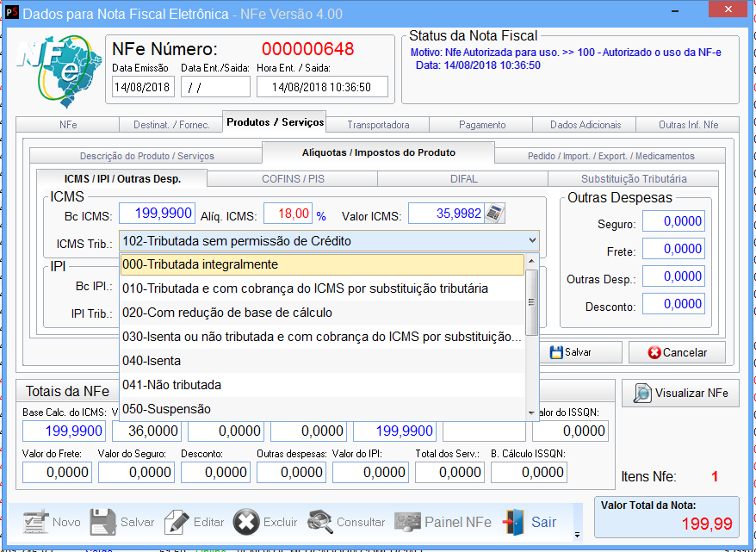This screenshot has width=756, height=552.
Task: Click the Excluir X icon
Action: [x=246, y=522]
